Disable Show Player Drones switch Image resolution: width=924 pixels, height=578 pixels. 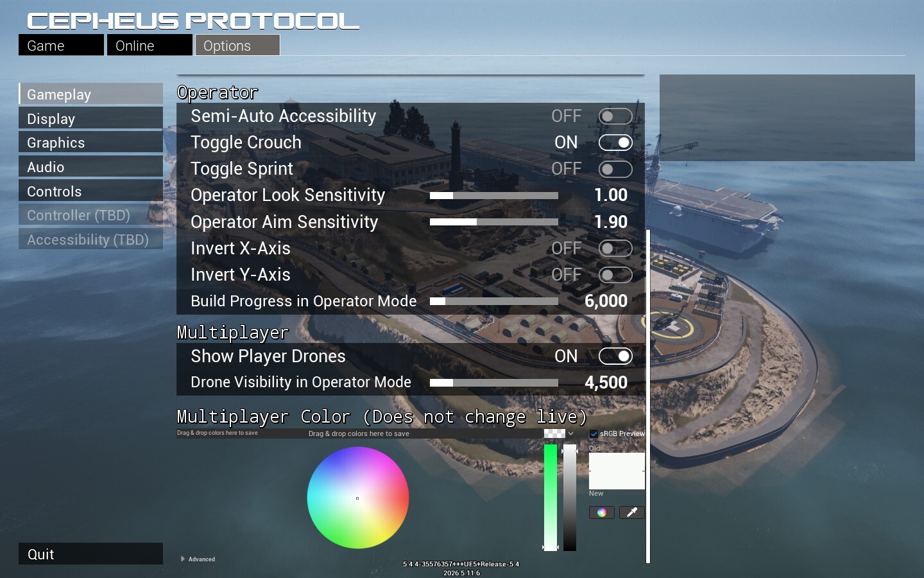[615, 356]
